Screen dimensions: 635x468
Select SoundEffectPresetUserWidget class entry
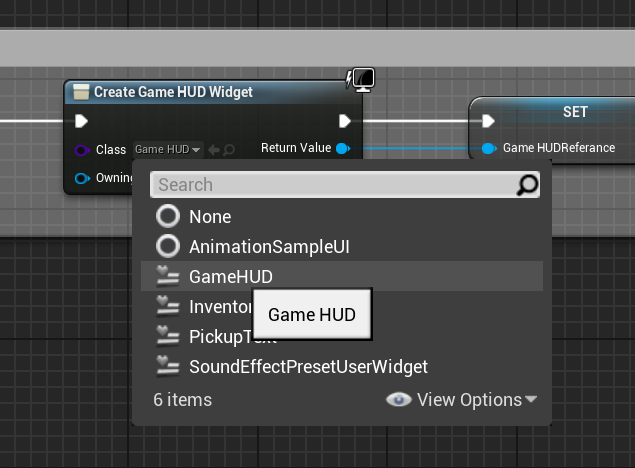(342, 366)
